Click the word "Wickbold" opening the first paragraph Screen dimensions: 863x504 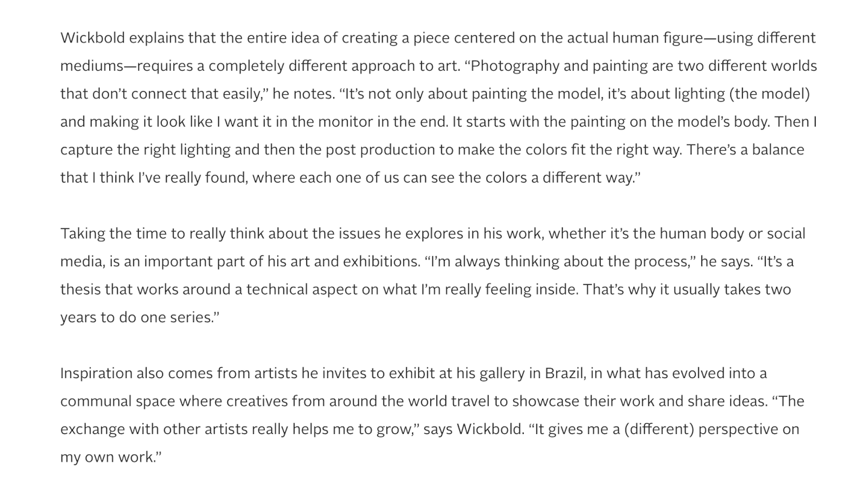coord(92,38)
